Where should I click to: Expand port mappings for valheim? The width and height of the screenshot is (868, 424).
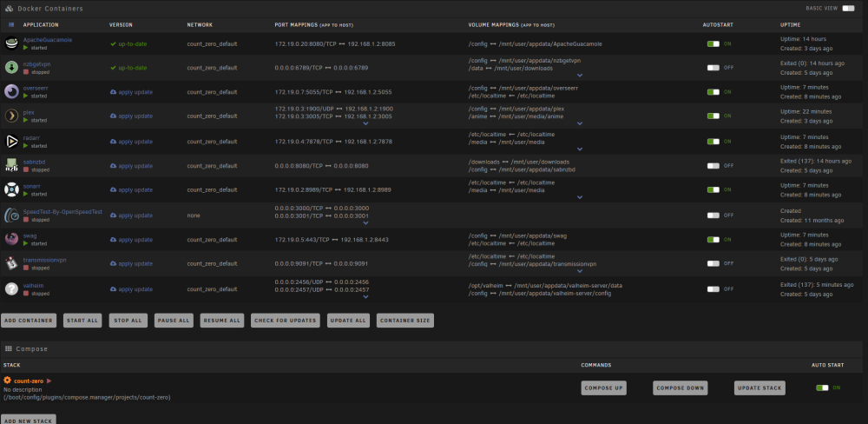coord(365,297)
